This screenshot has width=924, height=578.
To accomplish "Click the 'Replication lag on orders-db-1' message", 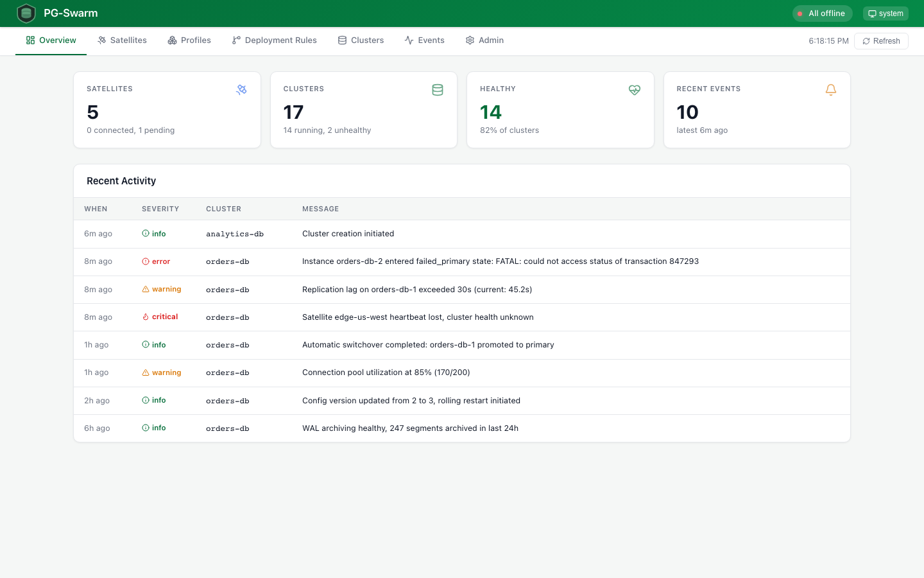I will click(x=417, y=290).
